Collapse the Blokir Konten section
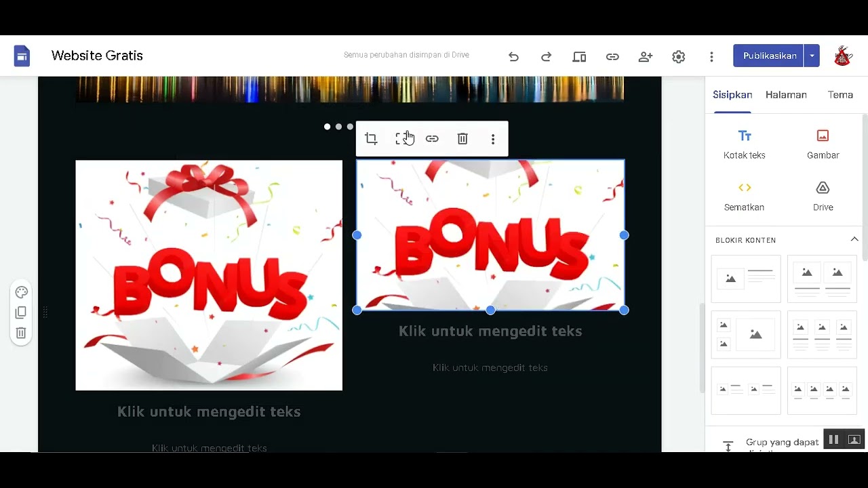The height and width of the screenshot is (488, 868). pyautogui.click(x=854, y=239)
